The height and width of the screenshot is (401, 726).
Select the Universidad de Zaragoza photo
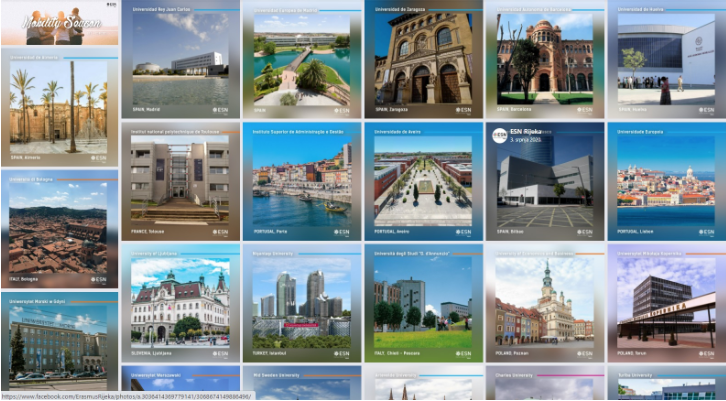pos(424,60)
